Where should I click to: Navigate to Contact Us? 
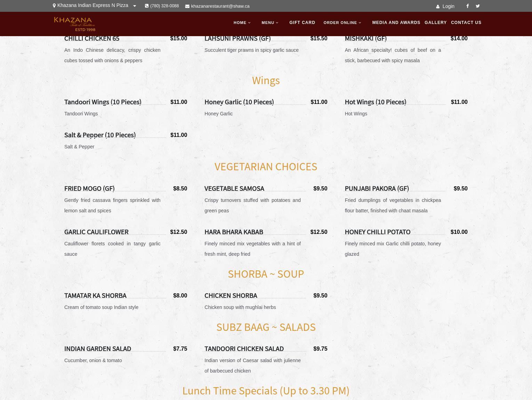(466, 23)
